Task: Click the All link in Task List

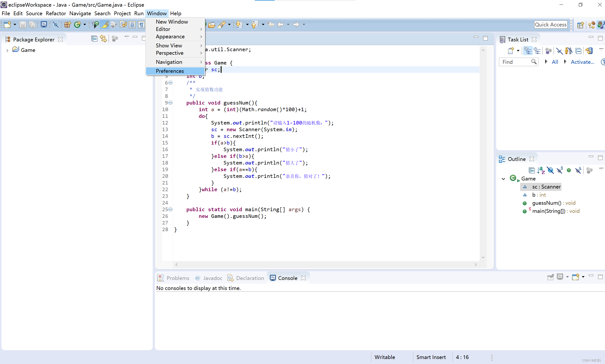Action: click(555, 62)
